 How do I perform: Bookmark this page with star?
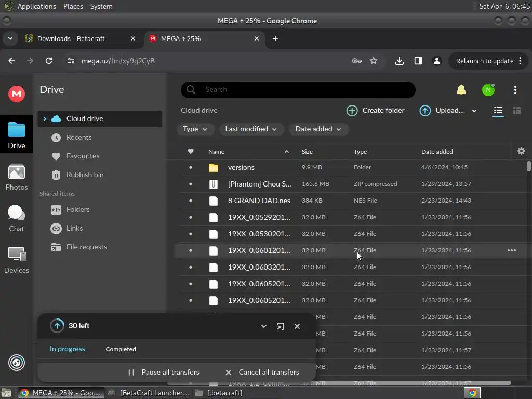coord(374,61)
